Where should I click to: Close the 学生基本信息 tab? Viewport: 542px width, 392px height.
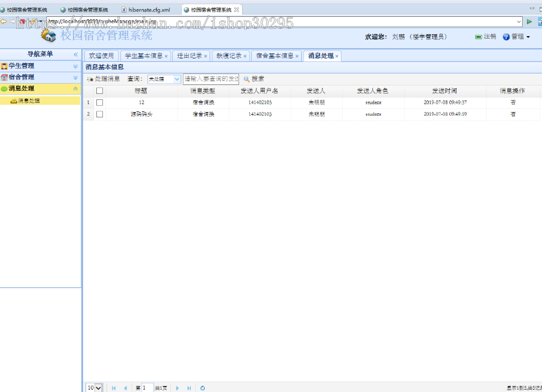click(166, 56)
